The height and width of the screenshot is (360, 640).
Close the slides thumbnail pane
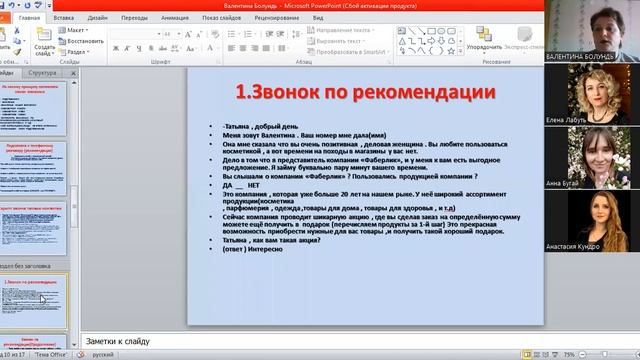(73, 73)
